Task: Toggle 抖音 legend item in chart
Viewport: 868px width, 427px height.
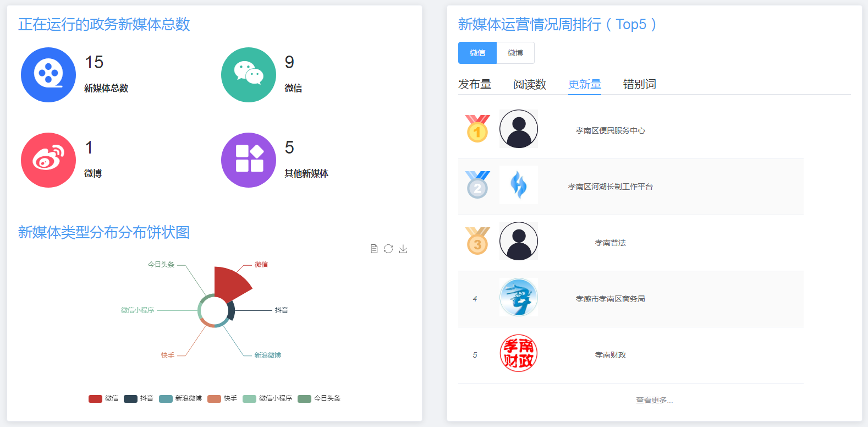Action: click(x=139, y=398)
